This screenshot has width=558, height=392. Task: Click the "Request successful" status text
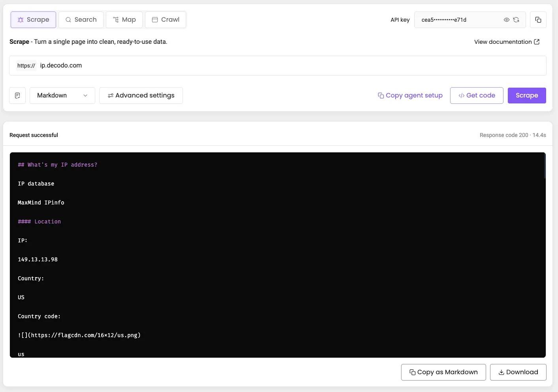(34, 135)
